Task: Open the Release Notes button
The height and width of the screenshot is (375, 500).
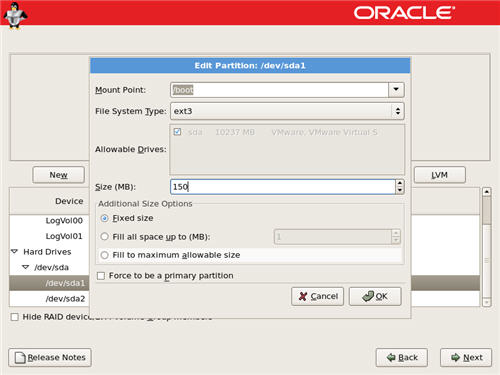Action: pos(50,358)
